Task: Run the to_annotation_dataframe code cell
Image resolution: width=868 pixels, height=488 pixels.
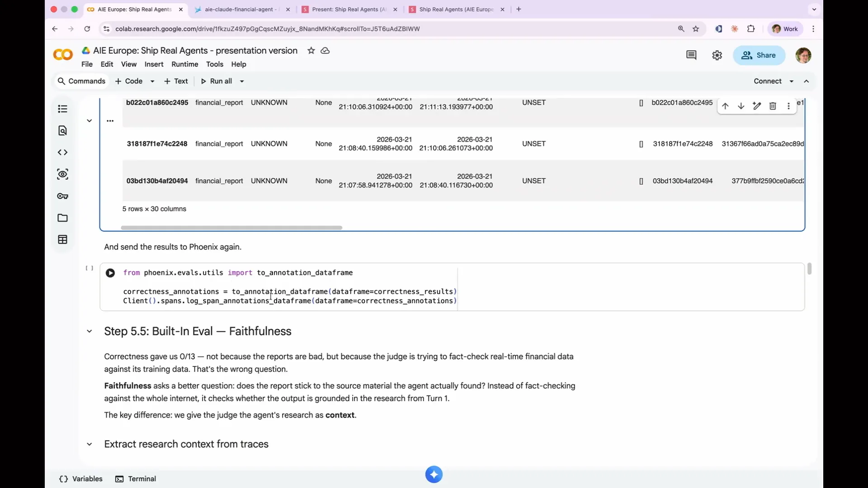Action: point(110,273)
